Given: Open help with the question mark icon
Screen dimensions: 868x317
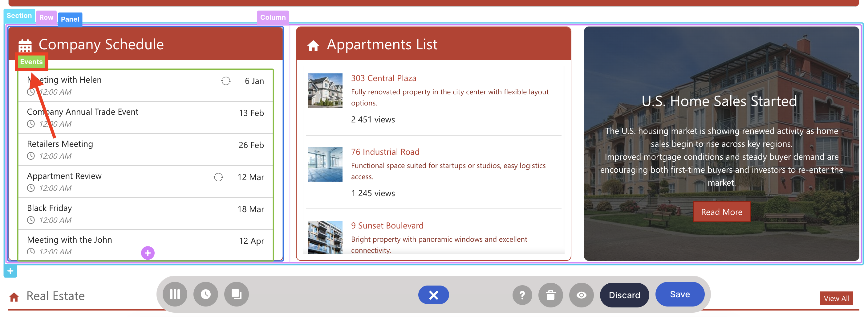Looking at the screenshot, I should pyautogui.click(x=522, y=295).
